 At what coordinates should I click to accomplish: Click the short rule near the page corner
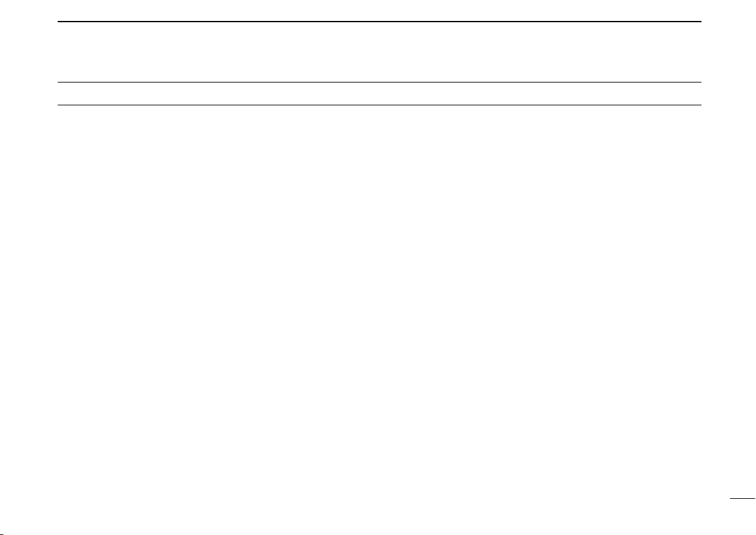(742, 498)
